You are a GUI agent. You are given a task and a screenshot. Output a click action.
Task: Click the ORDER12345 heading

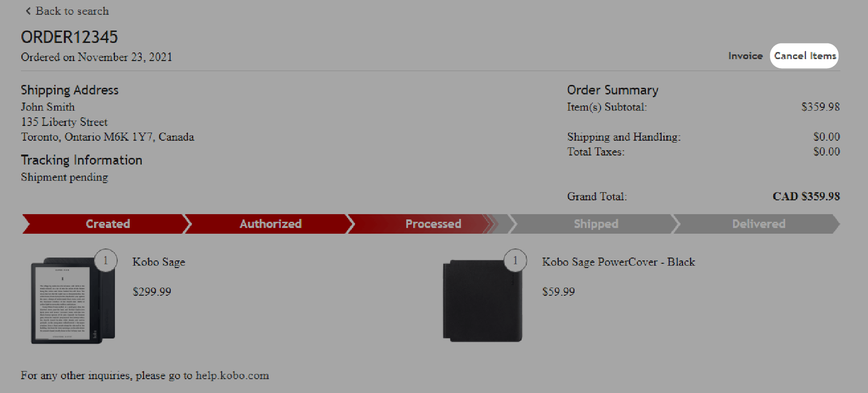coord(70,36)
